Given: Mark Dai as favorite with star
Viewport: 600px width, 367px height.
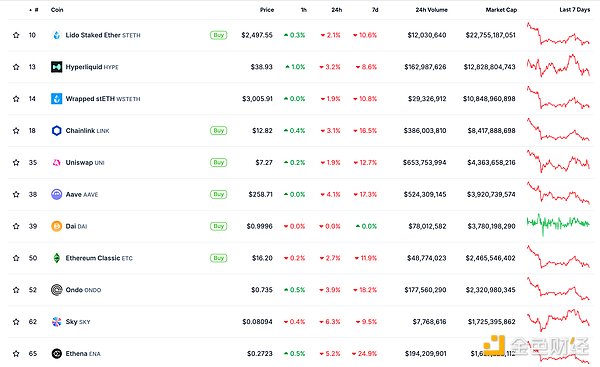Looking at the screenshot, I should pyautogui.click(x=16, y=226).
